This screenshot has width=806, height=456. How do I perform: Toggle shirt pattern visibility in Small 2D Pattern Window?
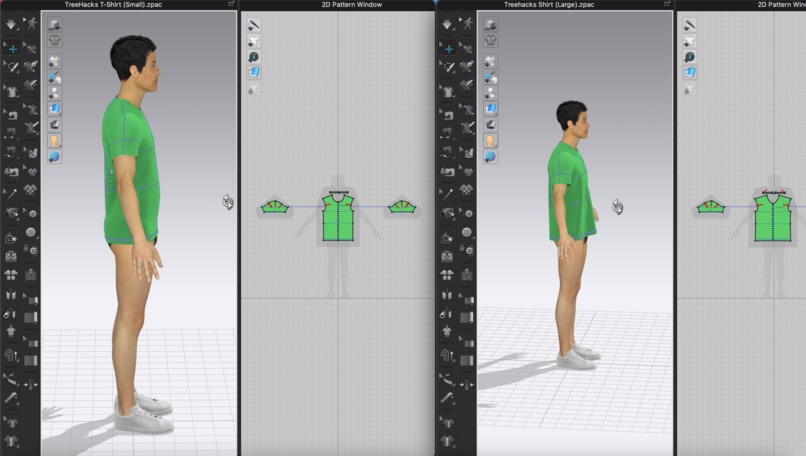point(253,41)
